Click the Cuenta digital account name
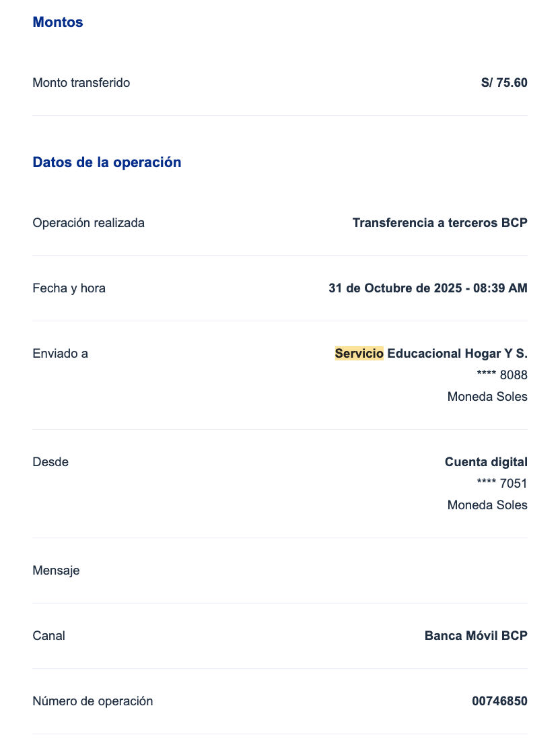Image resolution: width=560 pixels, height=741 pixels. (x=486, y=462)
